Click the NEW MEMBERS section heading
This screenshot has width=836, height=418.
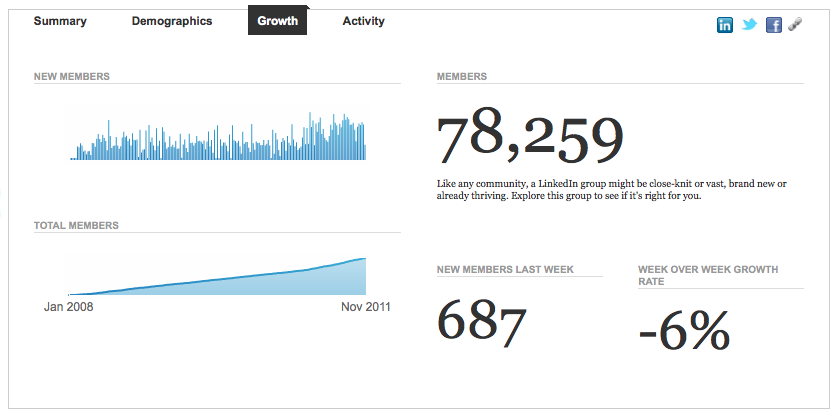tap(72, 76)
